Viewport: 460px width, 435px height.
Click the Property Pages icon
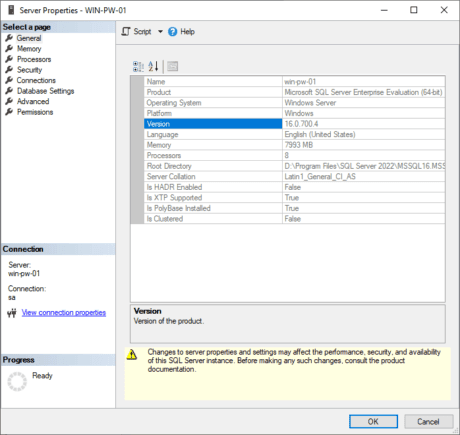172,66
